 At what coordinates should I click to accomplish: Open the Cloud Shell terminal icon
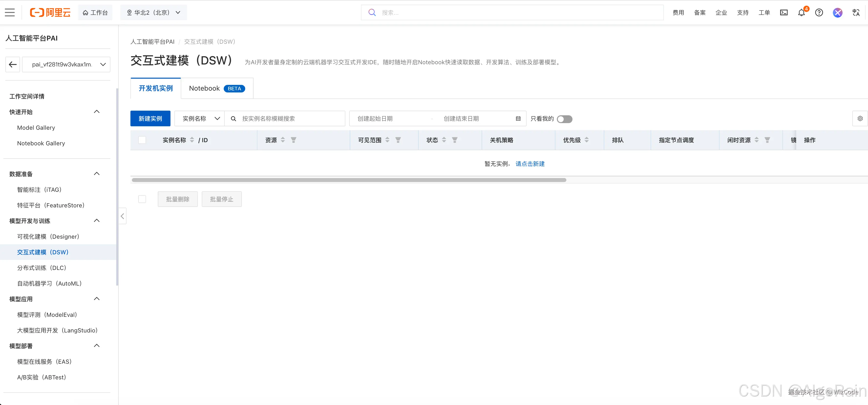[784, 12]
